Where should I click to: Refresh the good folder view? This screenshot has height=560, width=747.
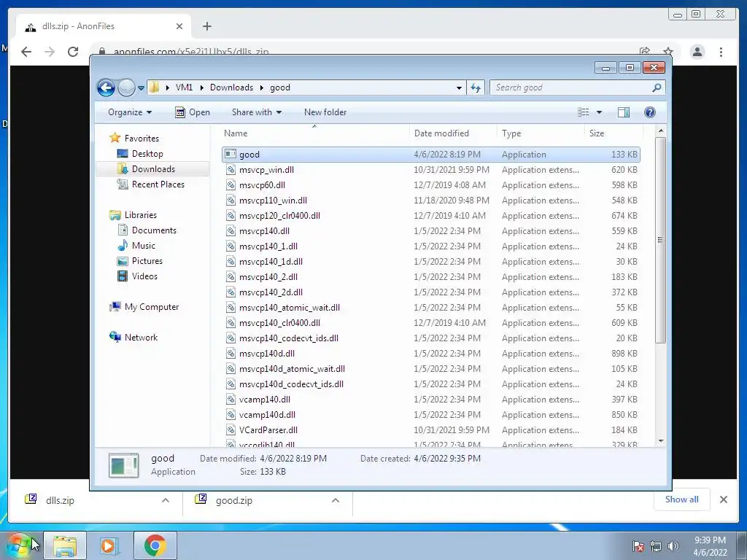pos(476,87)
